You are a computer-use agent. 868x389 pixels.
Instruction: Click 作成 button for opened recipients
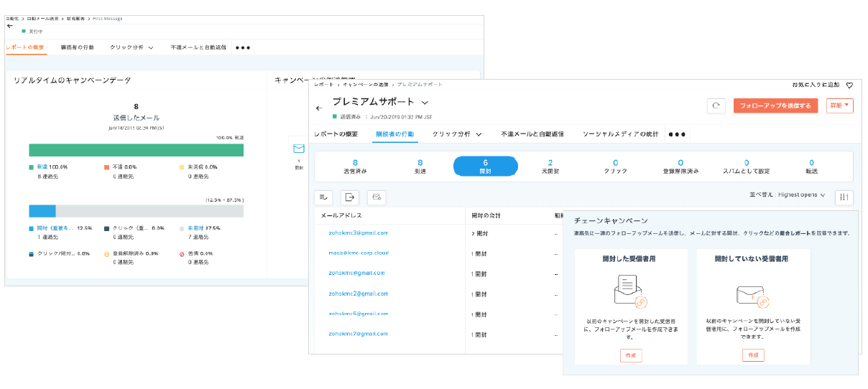pyautogui.click(x=631, y=355)
